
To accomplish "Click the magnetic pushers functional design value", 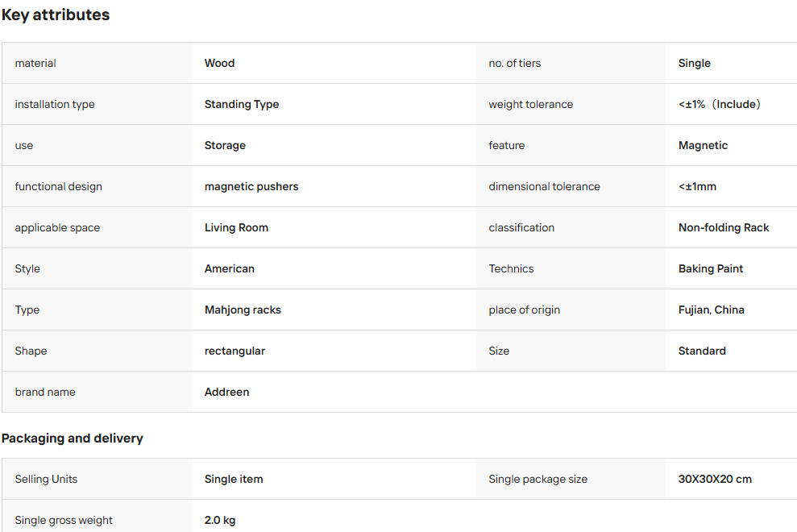I will pyautogui.click(x=251, y=187).
